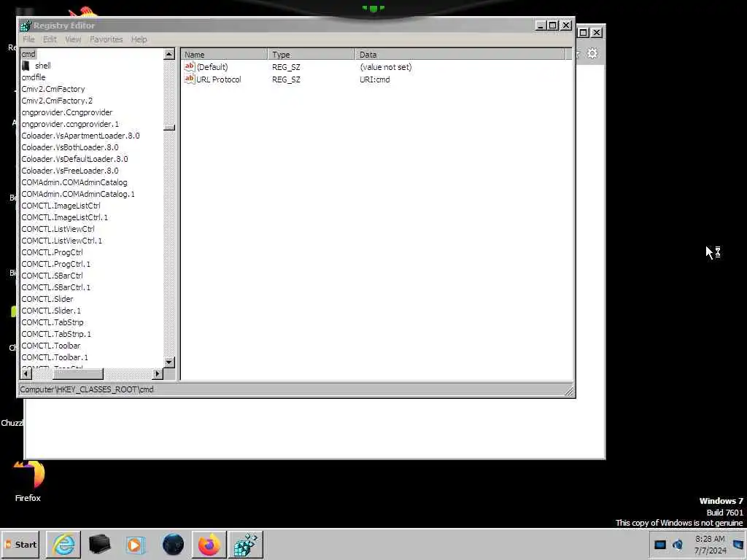Open the dark globe icon on the taskbar

click(173, 544)
